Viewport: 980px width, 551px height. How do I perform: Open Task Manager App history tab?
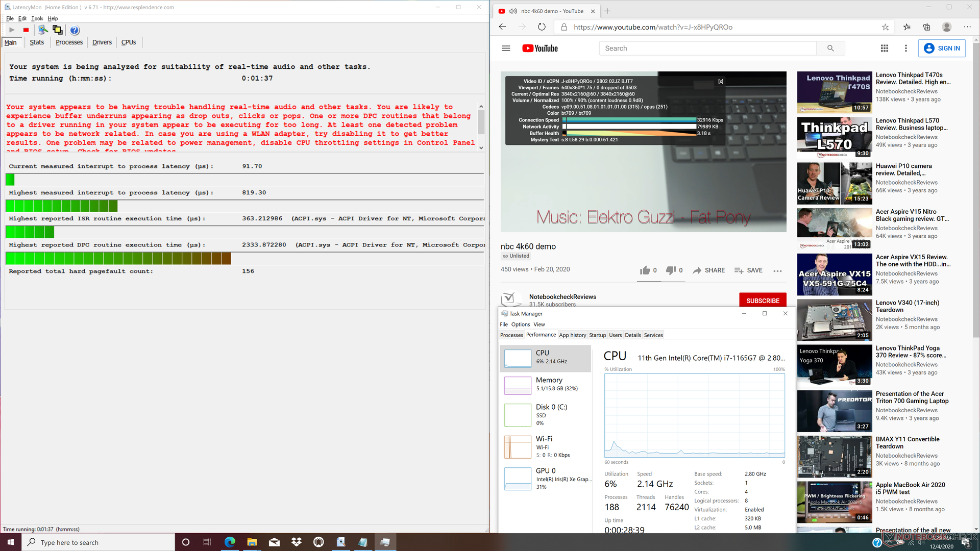(572, 335)
